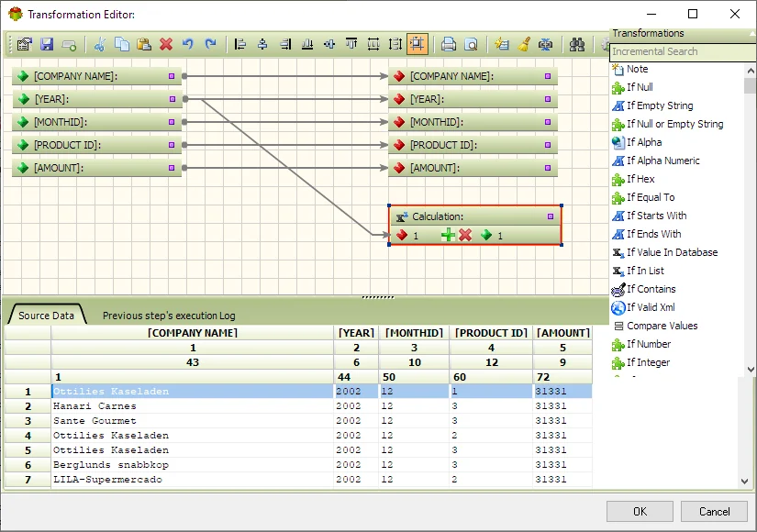Viewport: 757px width, 532px height.
Task: Click the red input diamond in Calculation node
Action: 402,235
